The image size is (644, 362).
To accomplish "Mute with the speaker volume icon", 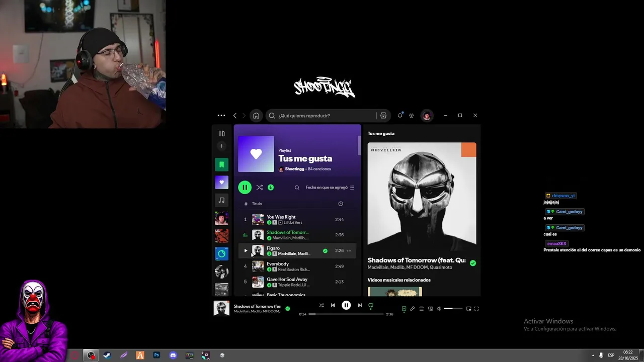I will click(x=439, y=309).
